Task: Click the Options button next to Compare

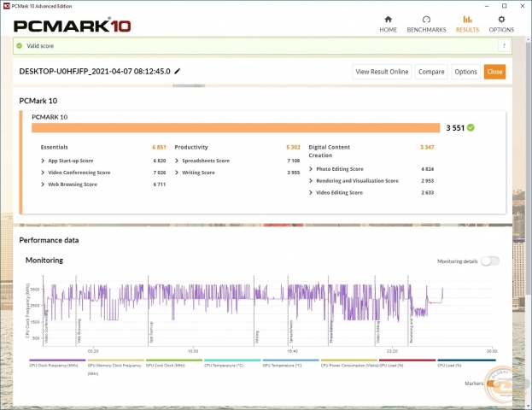Action: point(466,72)
